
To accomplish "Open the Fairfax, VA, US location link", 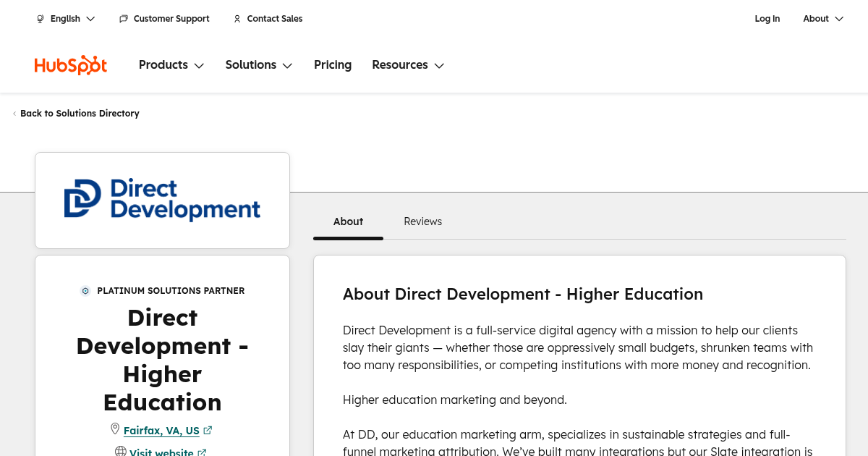I will pos(161,431).
